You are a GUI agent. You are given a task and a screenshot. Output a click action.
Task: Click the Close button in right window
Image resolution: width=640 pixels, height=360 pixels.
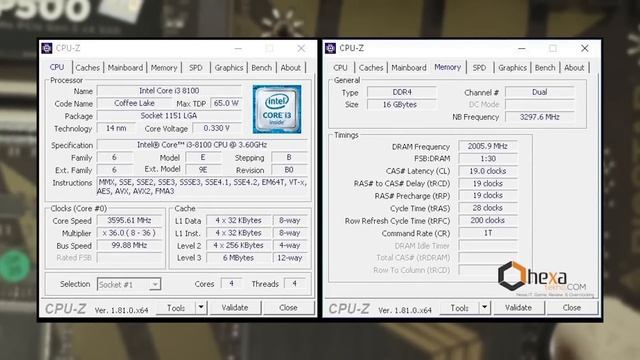tap(572, 308)
